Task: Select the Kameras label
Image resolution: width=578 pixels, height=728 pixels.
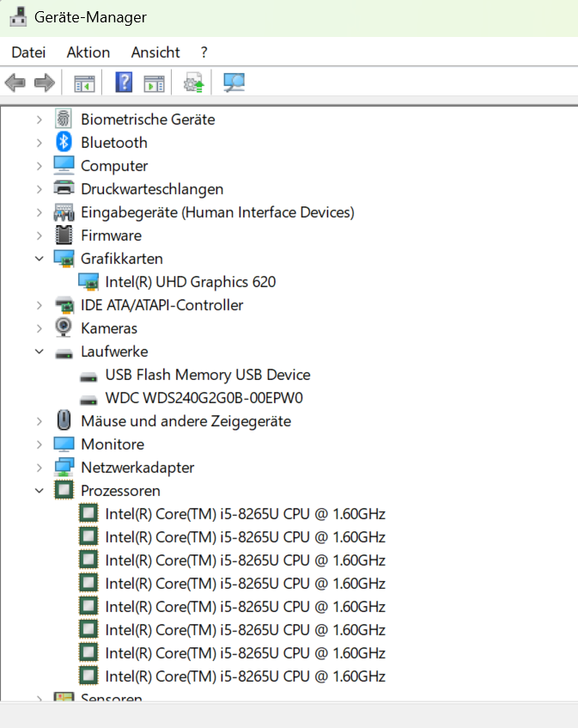Action: (109, 328)
